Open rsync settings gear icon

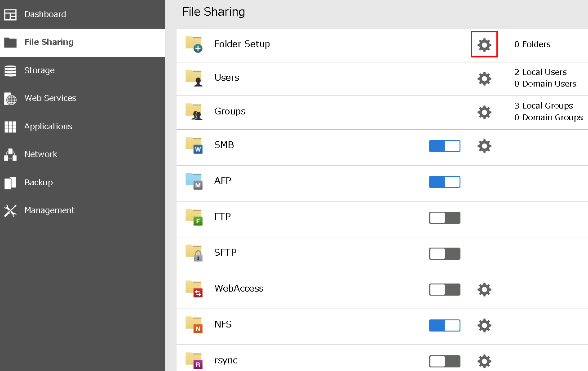point(484,361)
